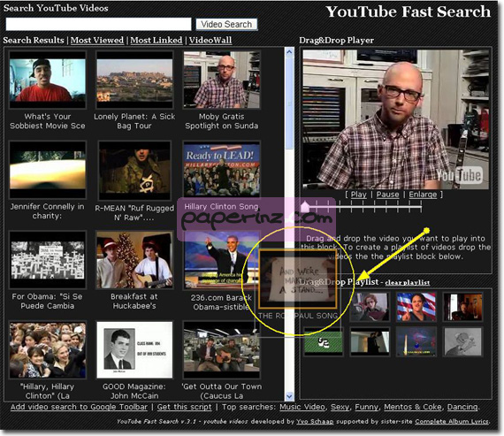Select For Obama Si Se Puede Cambia thumbnail
504x436 pixels.
pyautogui.click(x=48, y=259)
